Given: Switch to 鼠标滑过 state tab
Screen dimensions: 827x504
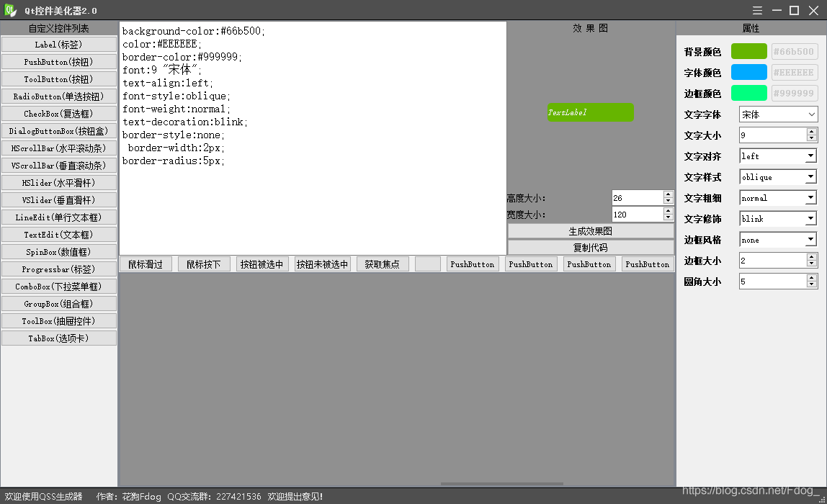Looking at the screenshot, I should [x=146, y=264].
